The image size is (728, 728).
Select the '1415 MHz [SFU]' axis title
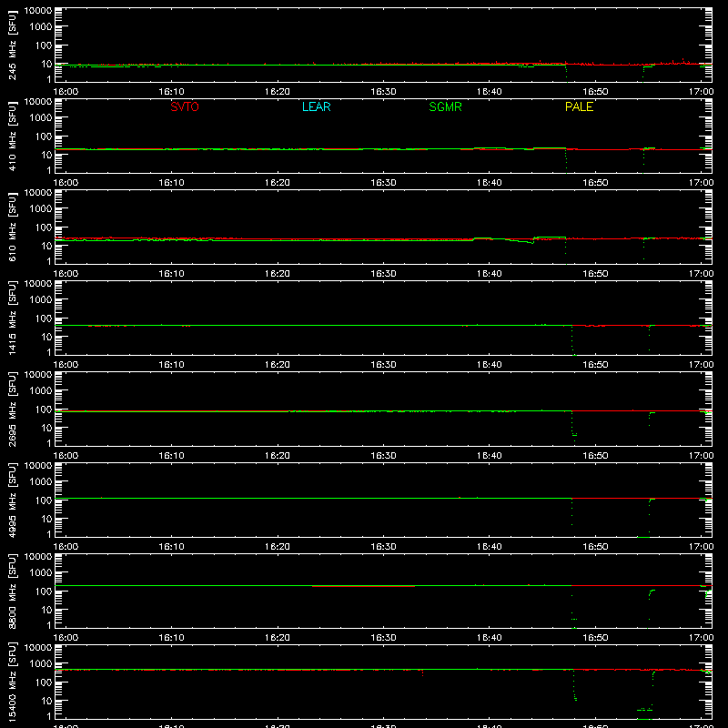point(12,318)
